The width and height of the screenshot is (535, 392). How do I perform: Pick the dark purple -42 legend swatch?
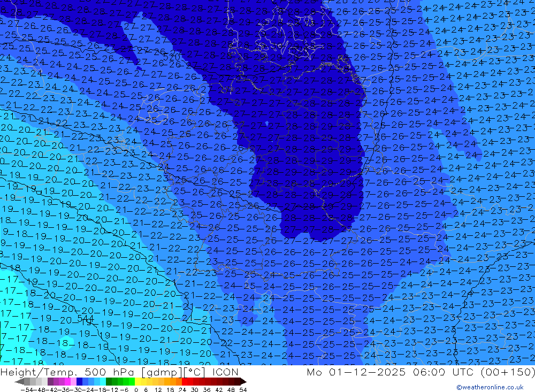(50, 381)
